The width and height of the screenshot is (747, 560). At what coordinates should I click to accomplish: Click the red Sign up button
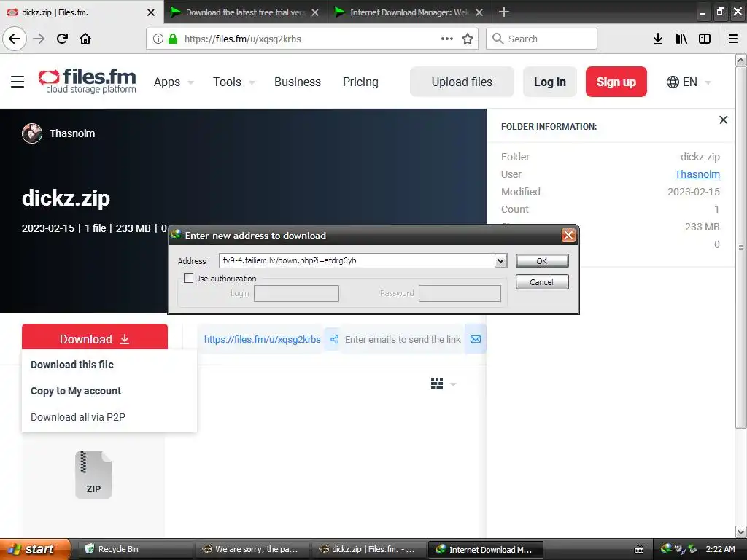pyautogui.click(x=616, y=82)
